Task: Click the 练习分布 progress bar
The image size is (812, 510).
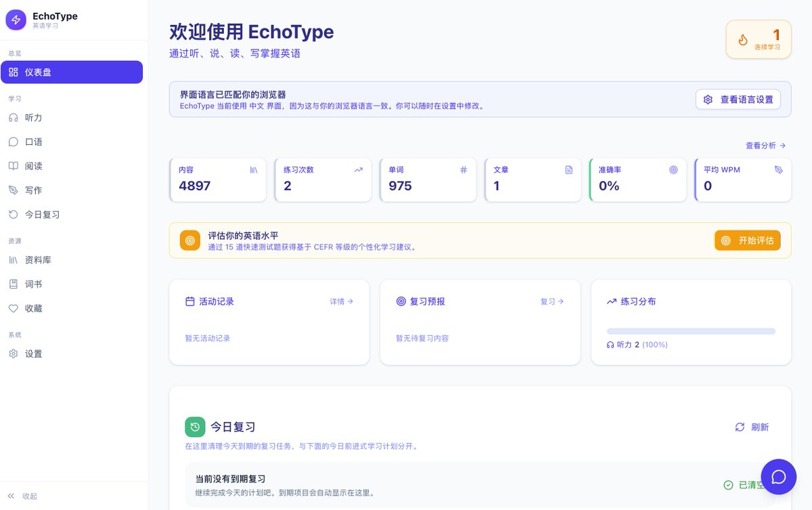Action: pos(691,331)
